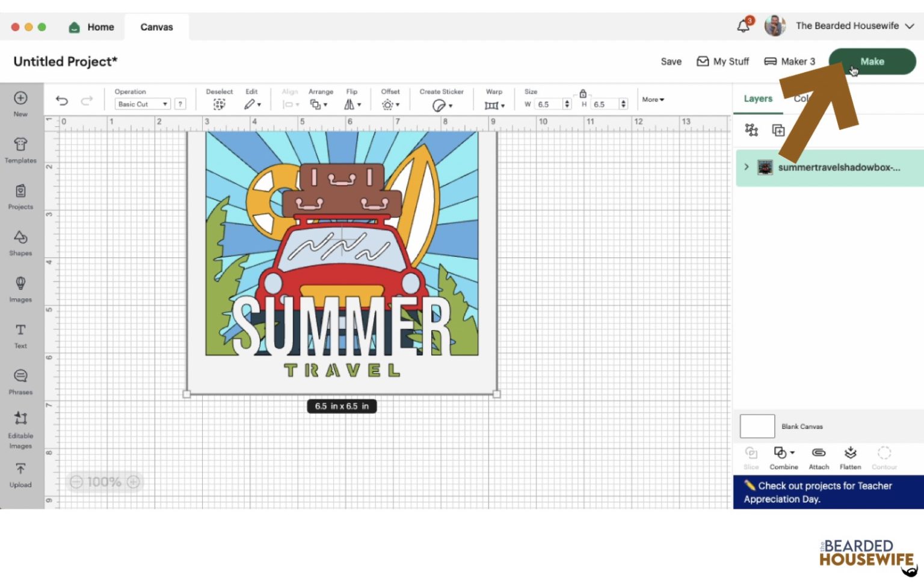Open notifications bell
The height and width of the screenshot is (587, 924).
tap(744, 26)
